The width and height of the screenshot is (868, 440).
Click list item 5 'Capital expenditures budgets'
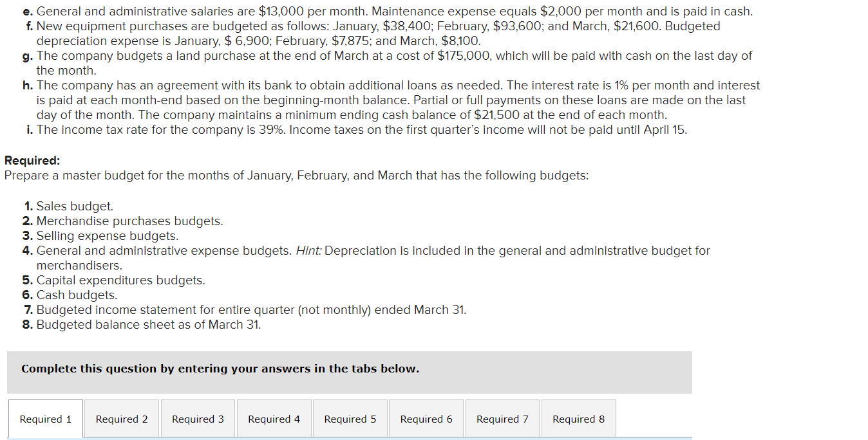point(114,280)
